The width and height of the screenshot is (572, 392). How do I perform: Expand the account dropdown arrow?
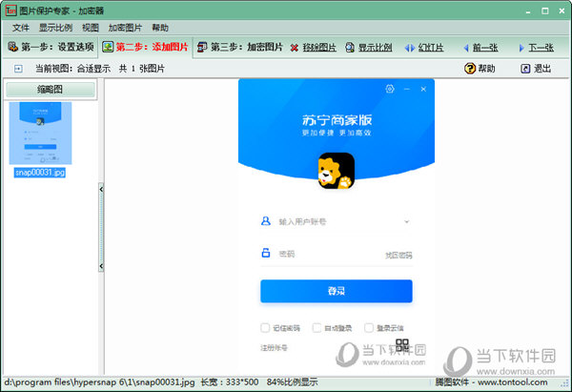(407, 221)
